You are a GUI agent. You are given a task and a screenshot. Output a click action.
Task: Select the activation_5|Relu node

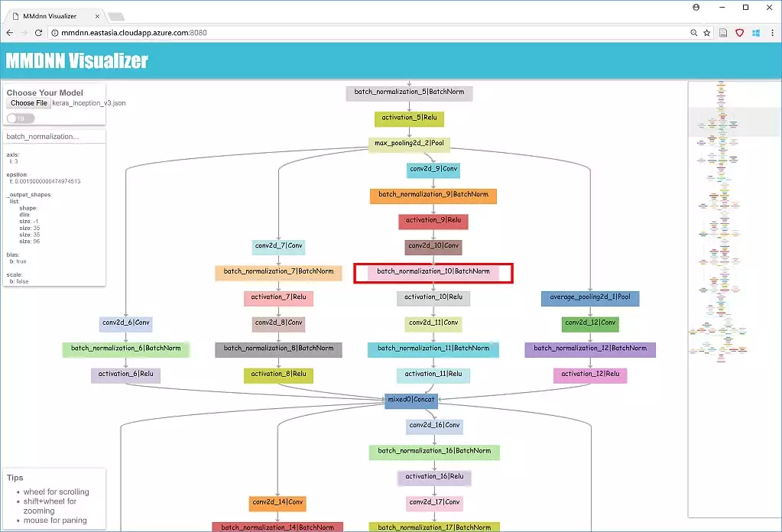(x=410, y=118)
